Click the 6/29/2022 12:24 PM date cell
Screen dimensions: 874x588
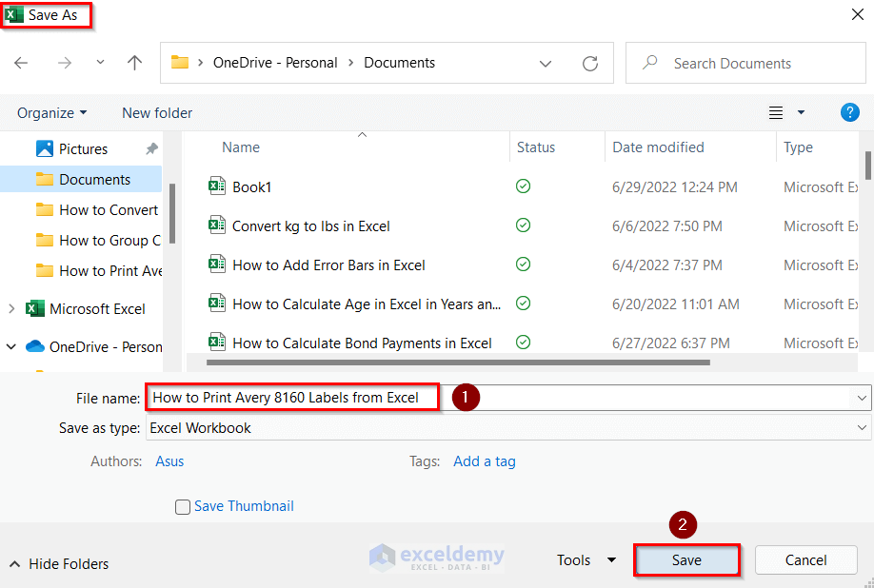pos(674,187)
